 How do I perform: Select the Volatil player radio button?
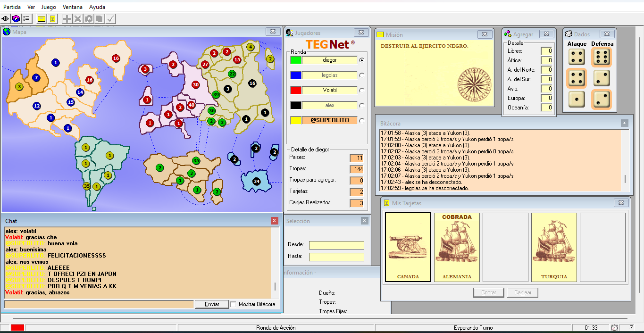[362, 90]
